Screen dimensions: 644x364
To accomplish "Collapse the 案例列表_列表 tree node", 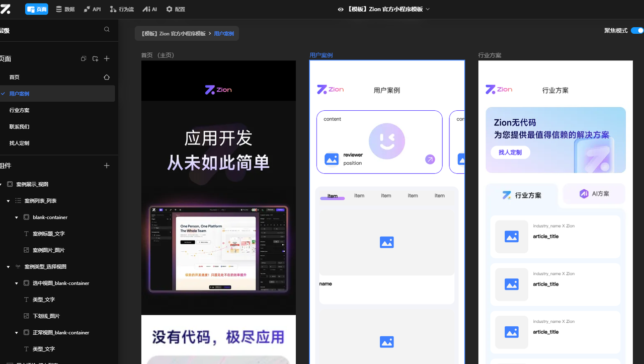I will pos(8,200).
